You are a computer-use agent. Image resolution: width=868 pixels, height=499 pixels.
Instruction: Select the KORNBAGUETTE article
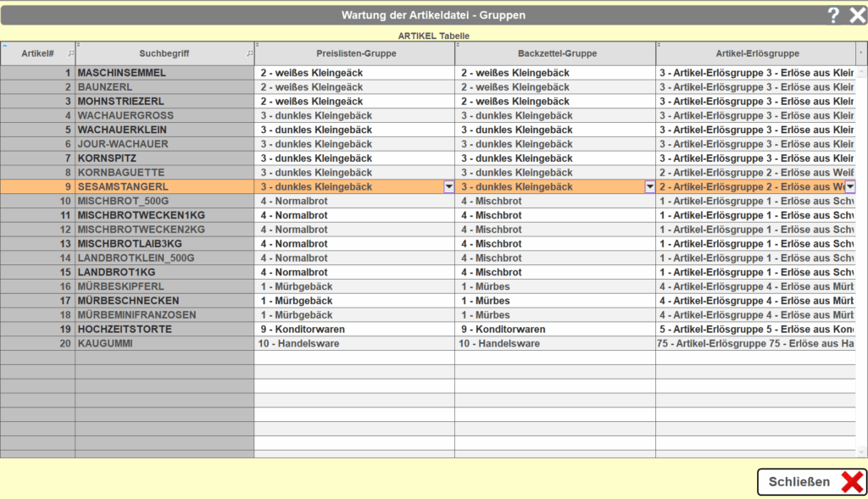(165, 173)
